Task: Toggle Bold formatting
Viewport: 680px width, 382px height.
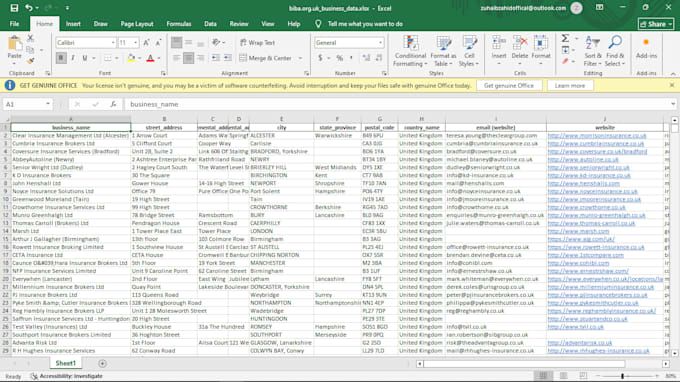Action: point(61,58)
